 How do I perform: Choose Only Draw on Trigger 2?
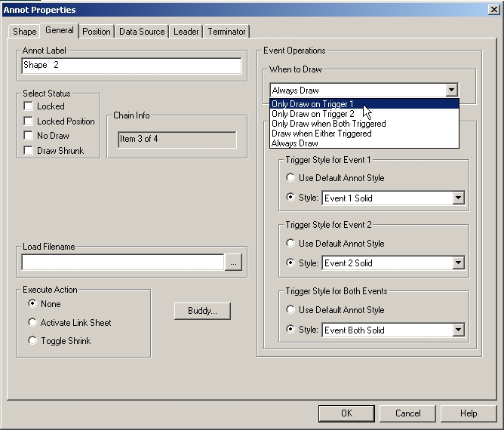click(x=312, y=114)
